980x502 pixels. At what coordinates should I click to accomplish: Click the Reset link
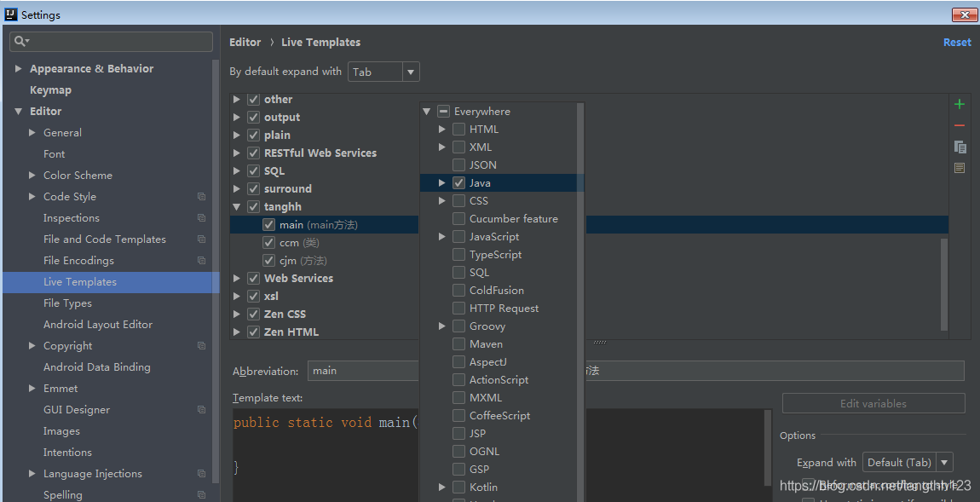click(x=956, y=42)
